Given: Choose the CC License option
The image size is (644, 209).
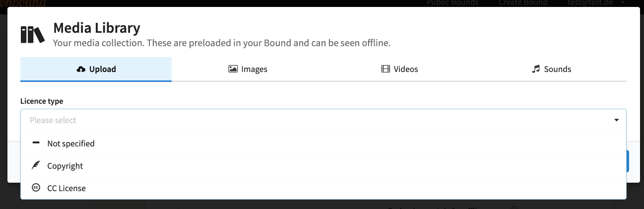Looking at the screenshot, I should [323, 188].
